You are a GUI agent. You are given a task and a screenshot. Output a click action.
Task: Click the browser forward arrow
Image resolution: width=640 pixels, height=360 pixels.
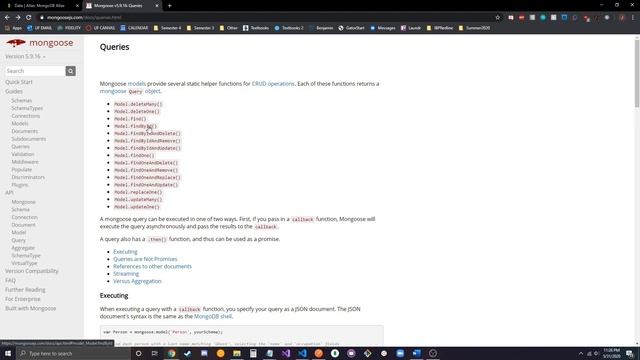tap(18, 18)
